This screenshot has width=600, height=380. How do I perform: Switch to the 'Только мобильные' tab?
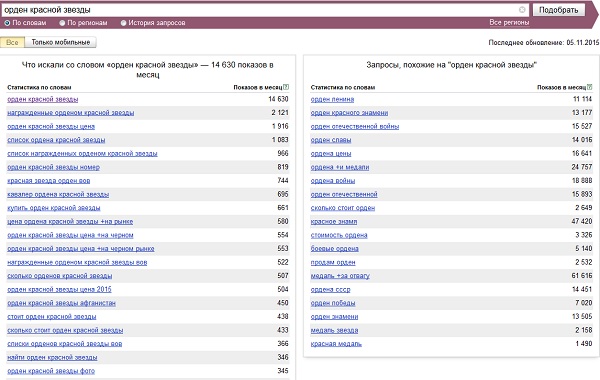(x=60, y=42)
